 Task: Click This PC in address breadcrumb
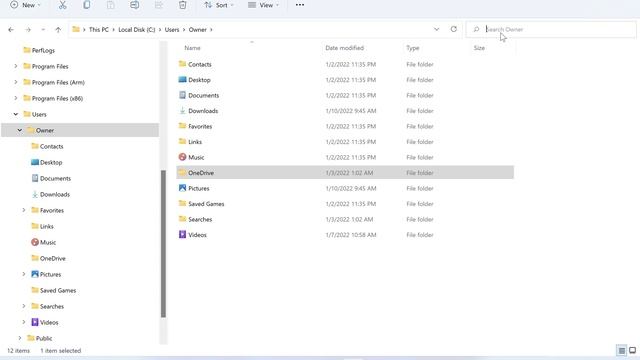pyautogui.click(x=99, y=29)
